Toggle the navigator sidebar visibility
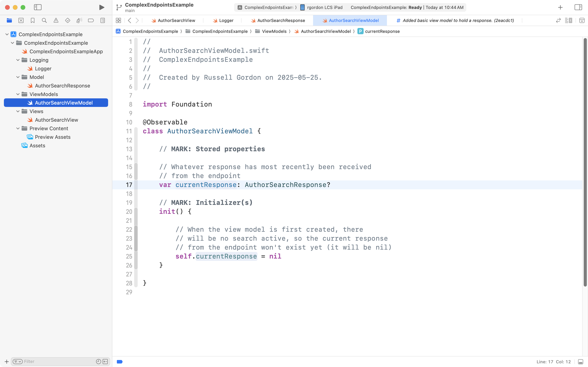 pos(38,7)
